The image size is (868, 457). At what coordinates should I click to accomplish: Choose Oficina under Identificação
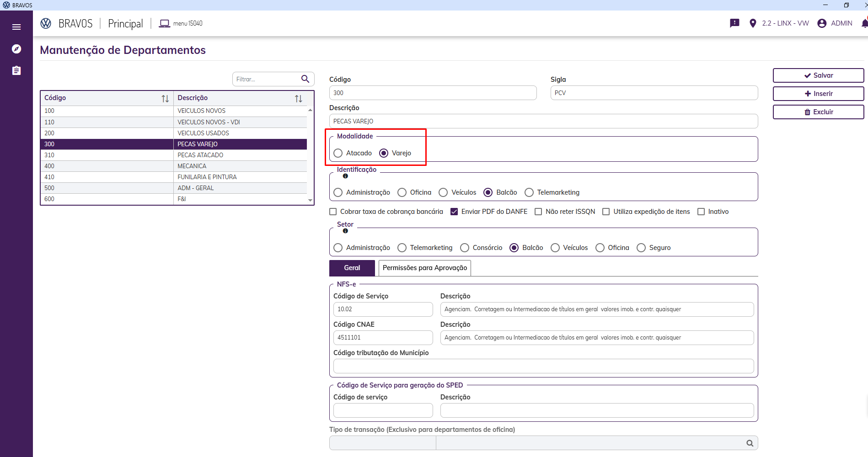(402, 192)
